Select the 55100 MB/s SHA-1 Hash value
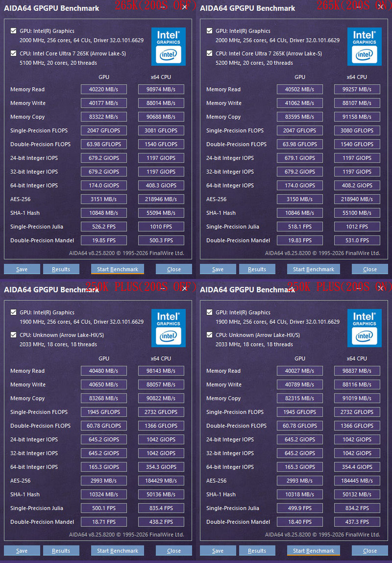Viewport: 392px width, 563px height. (357, 213)
